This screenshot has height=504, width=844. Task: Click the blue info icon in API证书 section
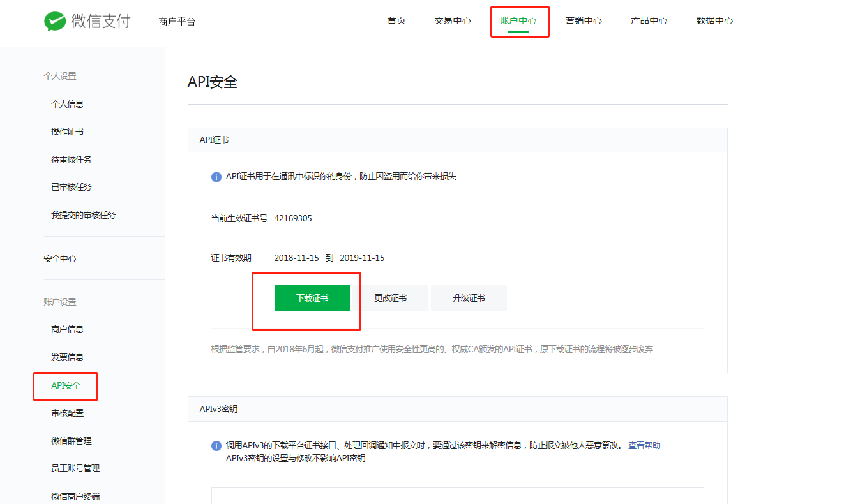(216, 177)
